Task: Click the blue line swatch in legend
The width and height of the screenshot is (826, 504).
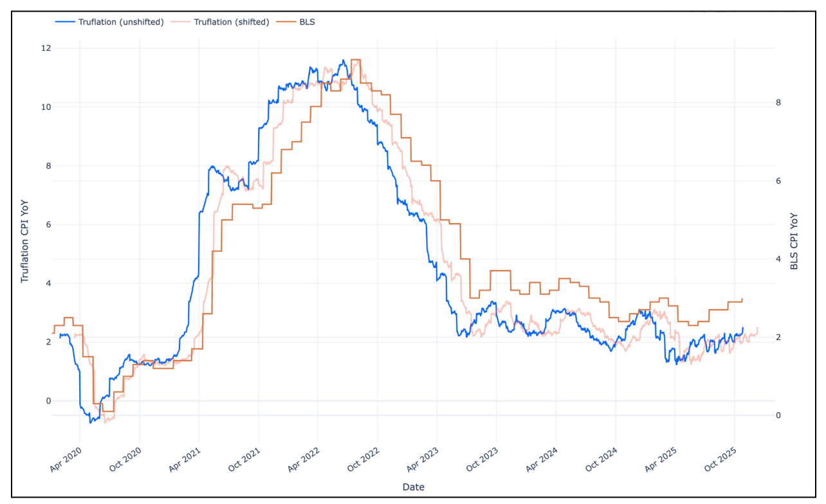Action: point(64,22)
